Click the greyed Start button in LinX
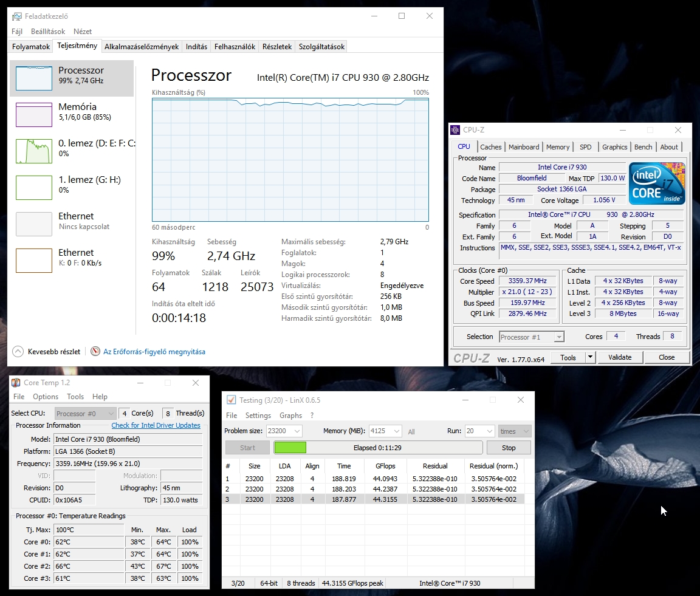This screenshot has width=700, height=596. tap(247, 448)
